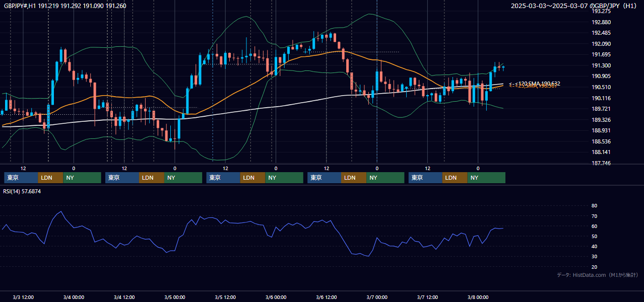Click the fifth 東京 session block
Screen dimensions: 644x302
[426, 178]
